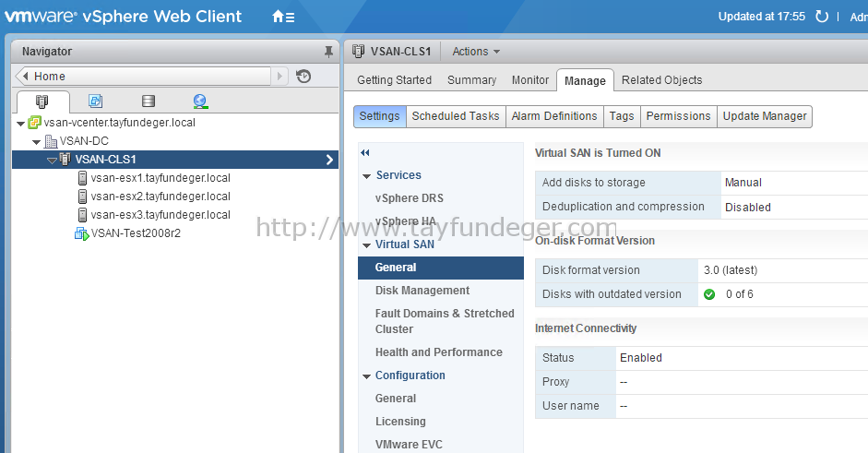Viewport: 868px width, 453px height.
Task: Collapse vsan-vcenter.tayfundeger.local tree node
Action: pyautogui.click(x=20, y=123)
